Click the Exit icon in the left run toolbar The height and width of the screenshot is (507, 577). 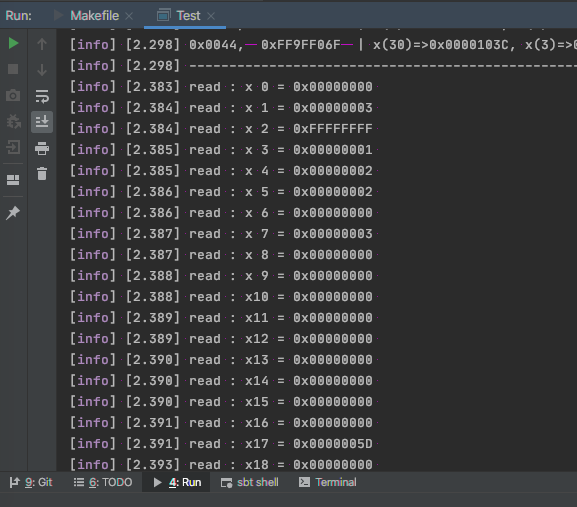click(13, 147)
